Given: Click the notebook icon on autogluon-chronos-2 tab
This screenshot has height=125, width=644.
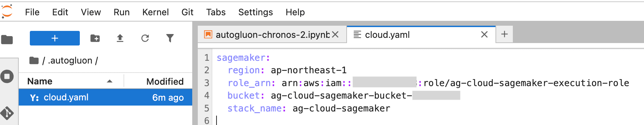Looking at the screenshot, I should click(208, 34).
